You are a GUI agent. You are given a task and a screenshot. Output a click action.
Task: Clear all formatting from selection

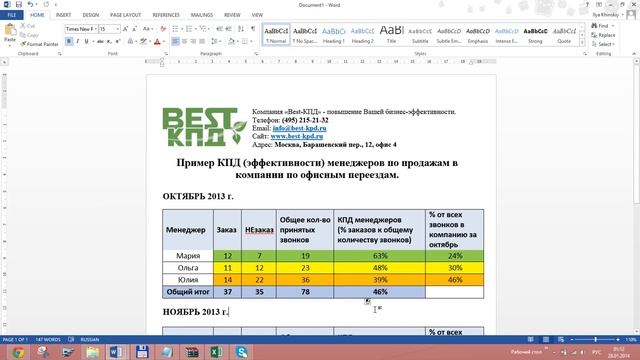[163, 29]
